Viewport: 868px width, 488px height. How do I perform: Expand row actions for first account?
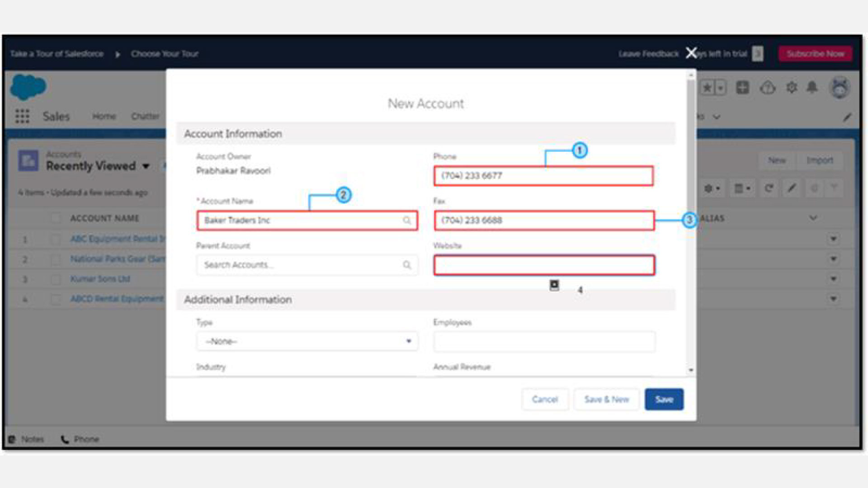pyautogui.click(x=833, y=239)
